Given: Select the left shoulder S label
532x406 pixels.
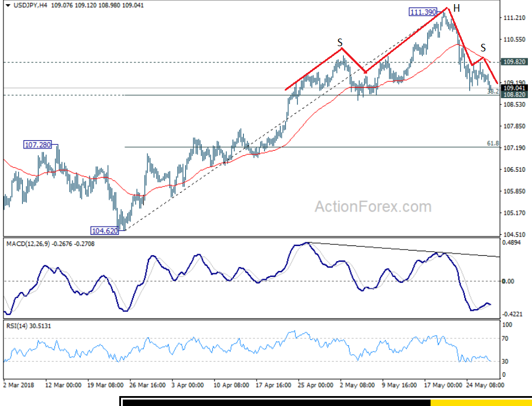Looking at the screenshot, I should coord(339,42).
